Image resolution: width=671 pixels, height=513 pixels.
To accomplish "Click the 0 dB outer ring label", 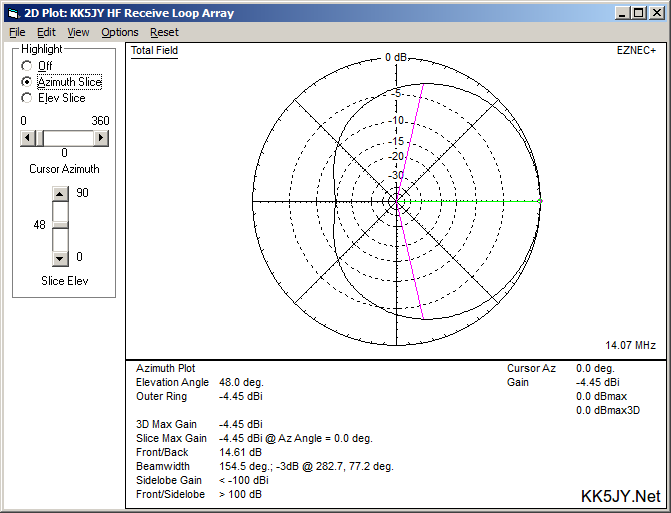I will coord(396,57).
